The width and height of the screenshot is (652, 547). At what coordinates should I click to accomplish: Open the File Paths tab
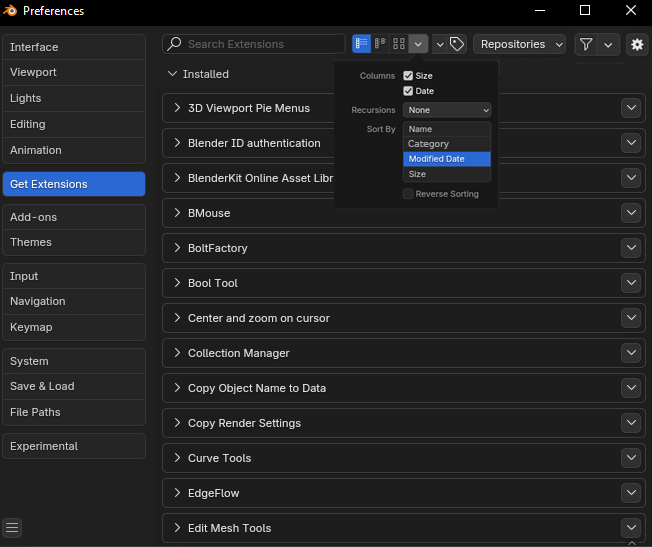(x=74, y=412)
